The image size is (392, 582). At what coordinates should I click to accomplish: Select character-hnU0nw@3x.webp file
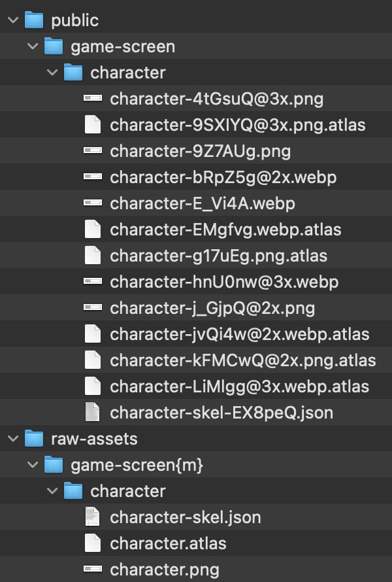(x=224, y=282)
